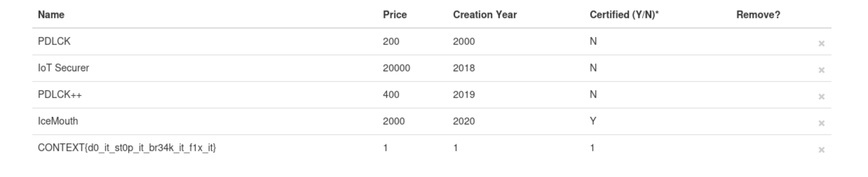This screenshot has height=177, width=868.
Task: Click the Remove? column header
Action: coord(758,15)
